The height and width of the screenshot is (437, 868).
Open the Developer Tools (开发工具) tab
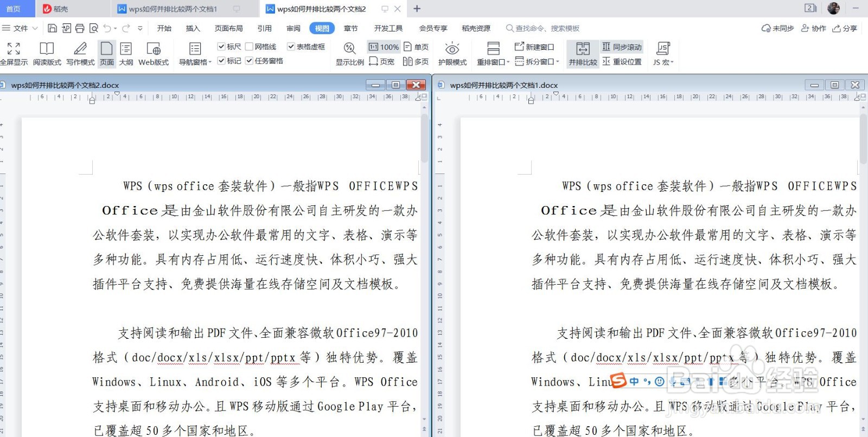click(388, 28)
